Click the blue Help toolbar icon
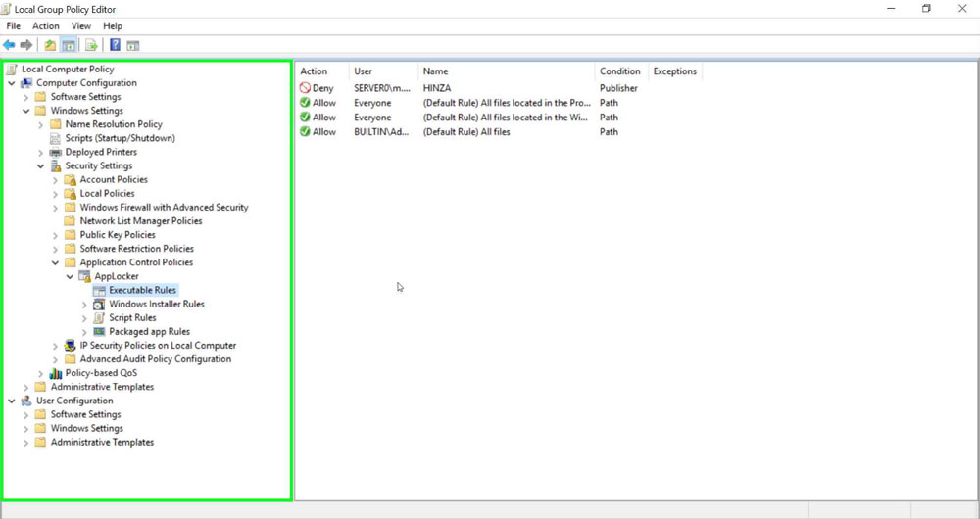The height and width of the screenshot is (519, 980). coord(115,45)
